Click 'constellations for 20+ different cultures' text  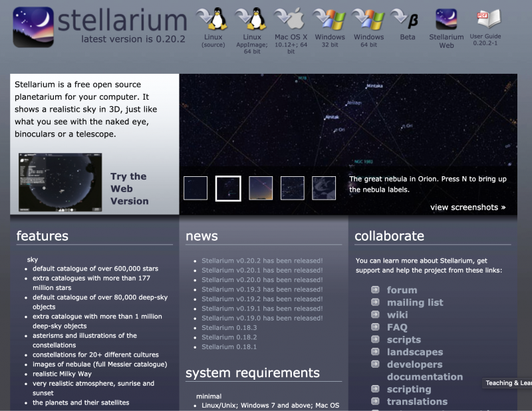coord(96,354)
